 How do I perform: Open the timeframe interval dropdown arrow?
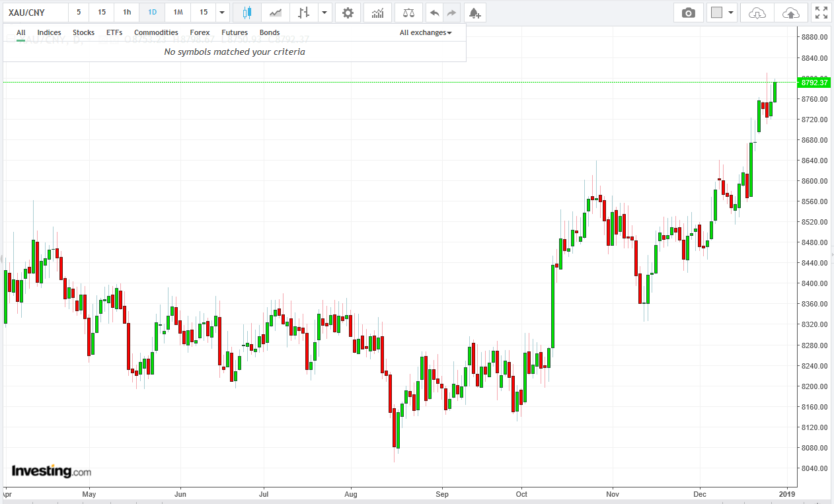coord(222,13)
